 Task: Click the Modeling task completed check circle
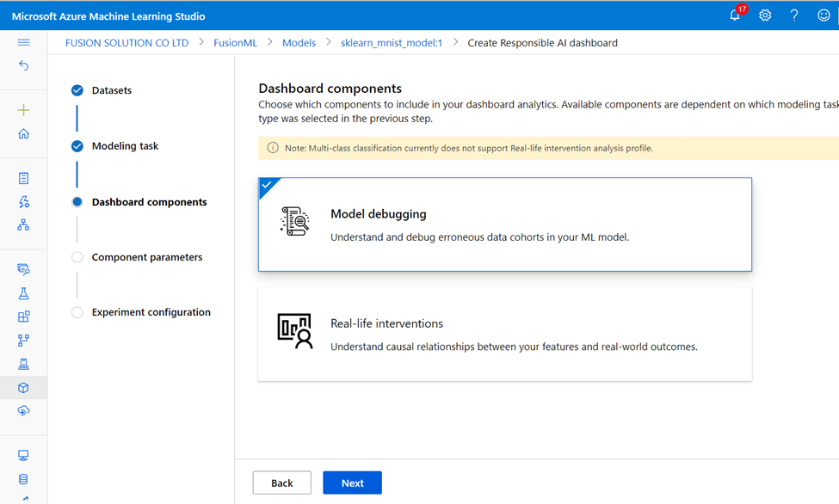click(77, 146)
